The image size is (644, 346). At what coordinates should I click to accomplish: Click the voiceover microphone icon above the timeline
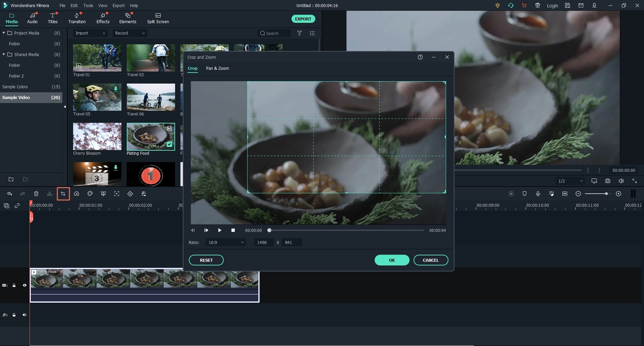click(x=538, y=194)
